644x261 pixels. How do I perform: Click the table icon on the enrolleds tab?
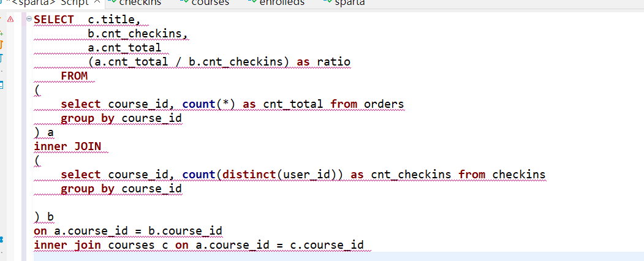coord(252,2)
